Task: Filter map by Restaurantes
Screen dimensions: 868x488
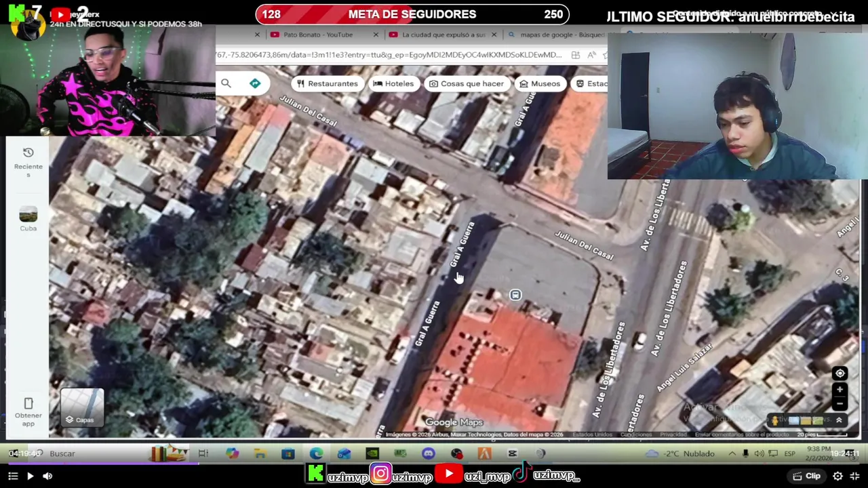Action: click(x=327, y=83)
